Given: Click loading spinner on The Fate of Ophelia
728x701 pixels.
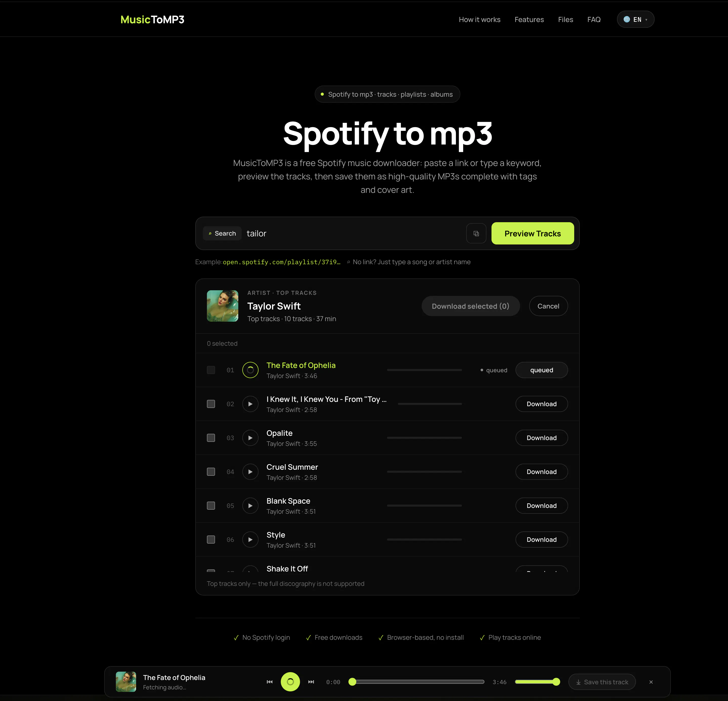Looking at the screenshot, I should point(250,370).
